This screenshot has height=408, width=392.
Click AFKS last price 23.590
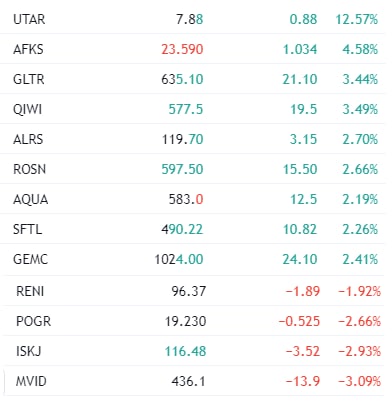182,49
